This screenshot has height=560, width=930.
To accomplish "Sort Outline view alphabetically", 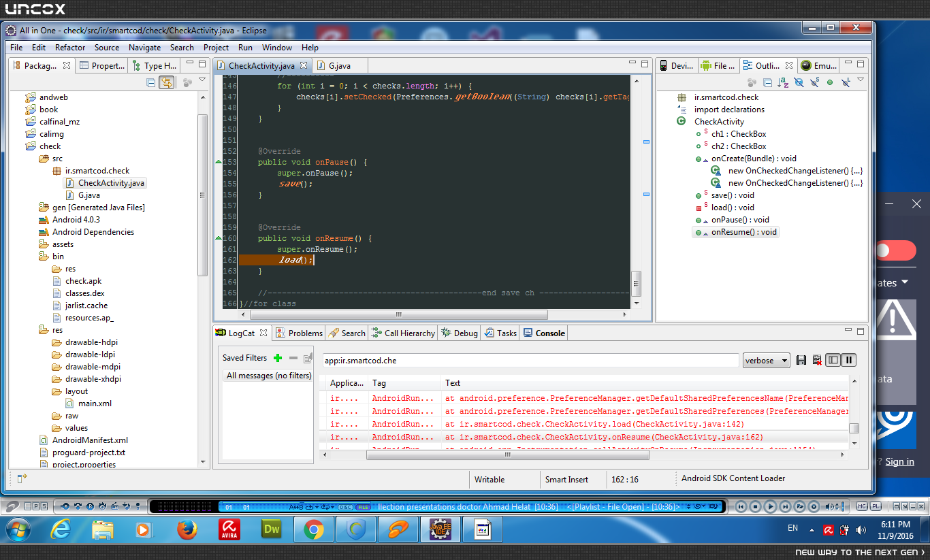I will [783, 82].
